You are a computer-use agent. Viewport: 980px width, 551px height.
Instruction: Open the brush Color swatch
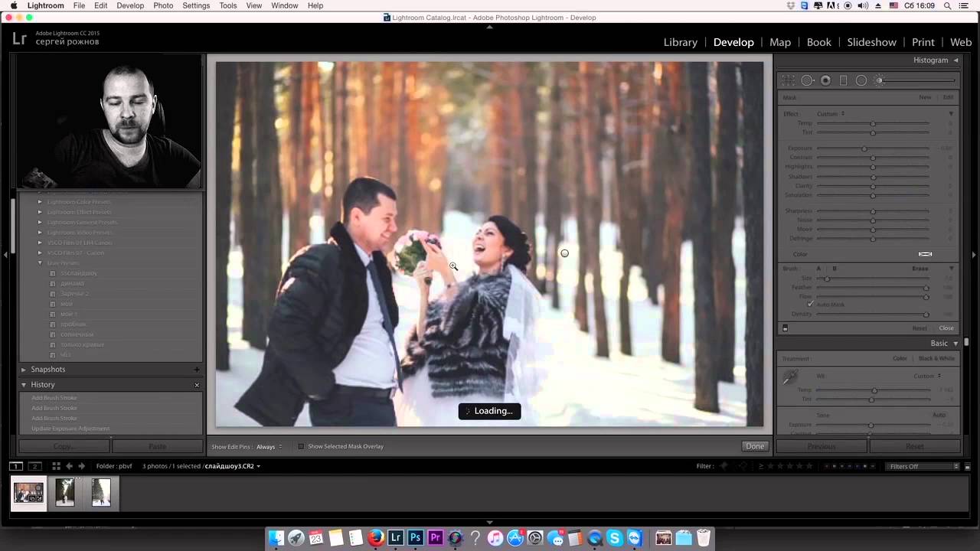click(925, 254)
